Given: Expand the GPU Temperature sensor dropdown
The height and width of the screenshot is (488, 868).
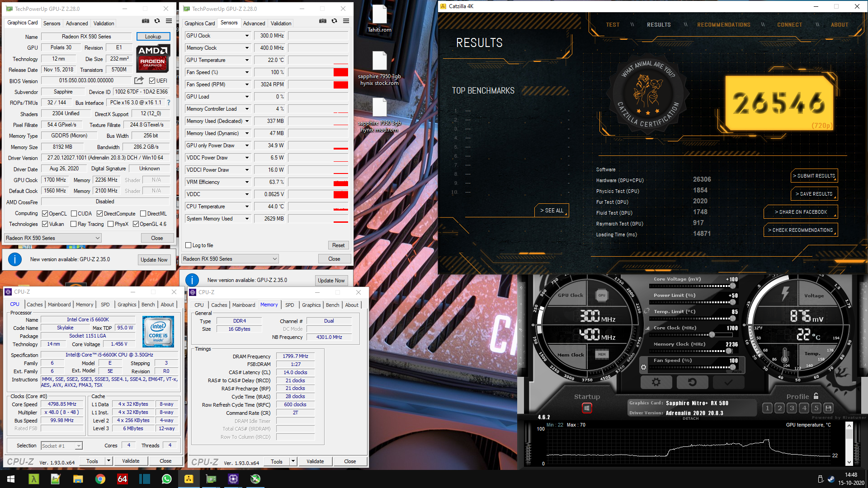Looking at the screenshot, I should click(247, 60).
